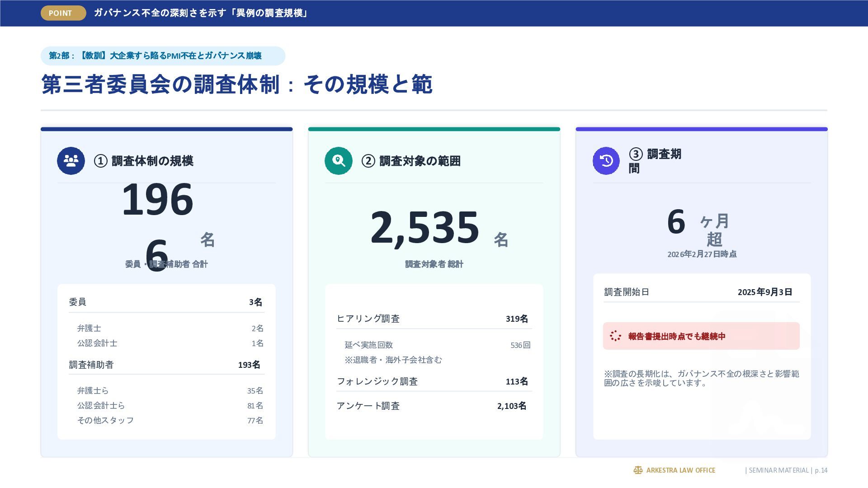
Task: Click the note about 調査の長期化
Action: (702, 378)
